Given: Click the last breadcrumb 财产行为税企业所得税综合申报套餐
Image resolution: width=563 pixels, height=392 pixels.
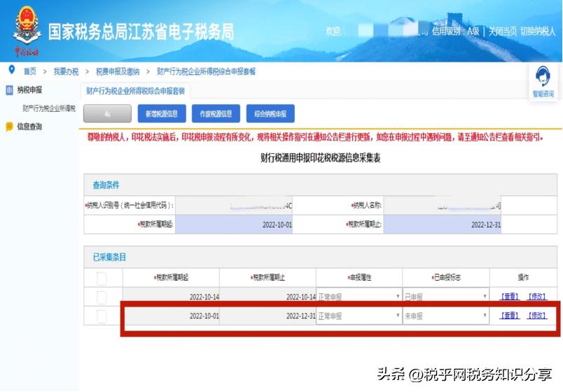Looking at the screenshot, I should point(206,71).
